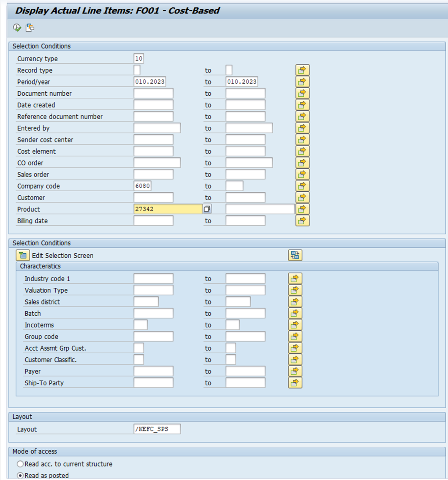448x480 pixels.
Task: Open multiple selection for Ship-To Party
Action: click(295, 383)
